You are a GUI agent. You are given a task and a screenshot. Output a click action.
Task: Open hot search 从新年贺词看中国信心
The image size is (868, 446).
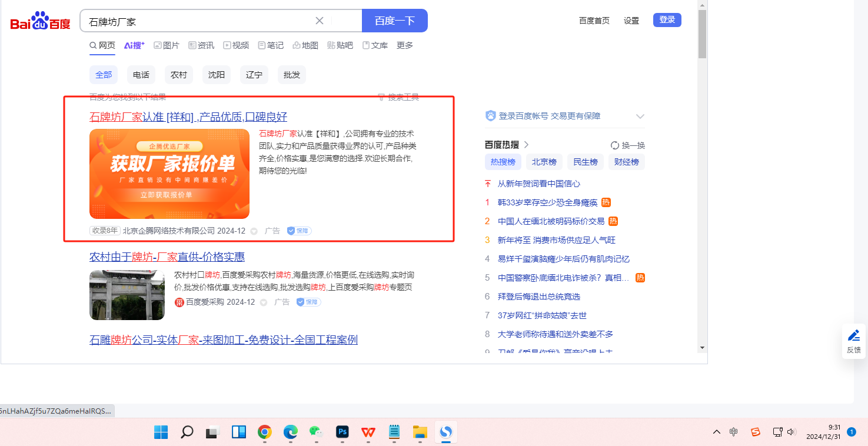point(539,184)
